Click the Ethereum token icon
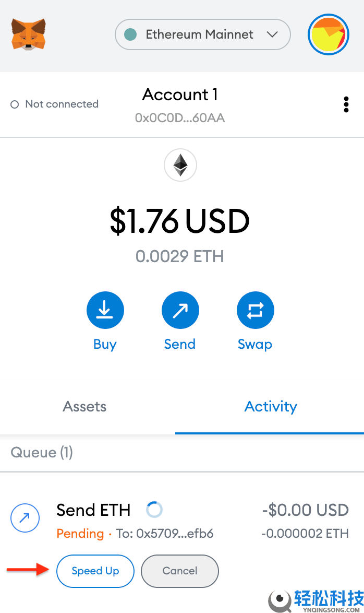 point(180,166)
